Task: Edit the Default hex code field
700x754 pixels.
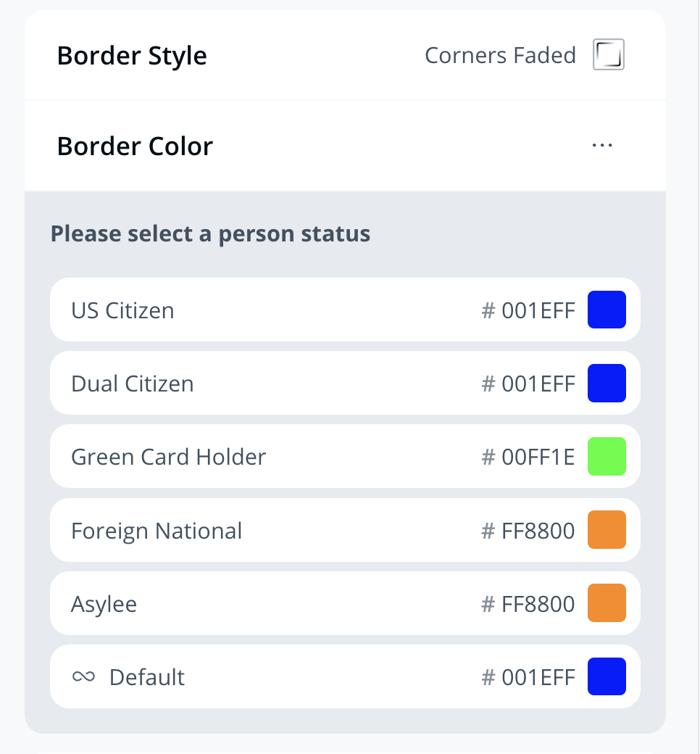Action: (538, 677)
